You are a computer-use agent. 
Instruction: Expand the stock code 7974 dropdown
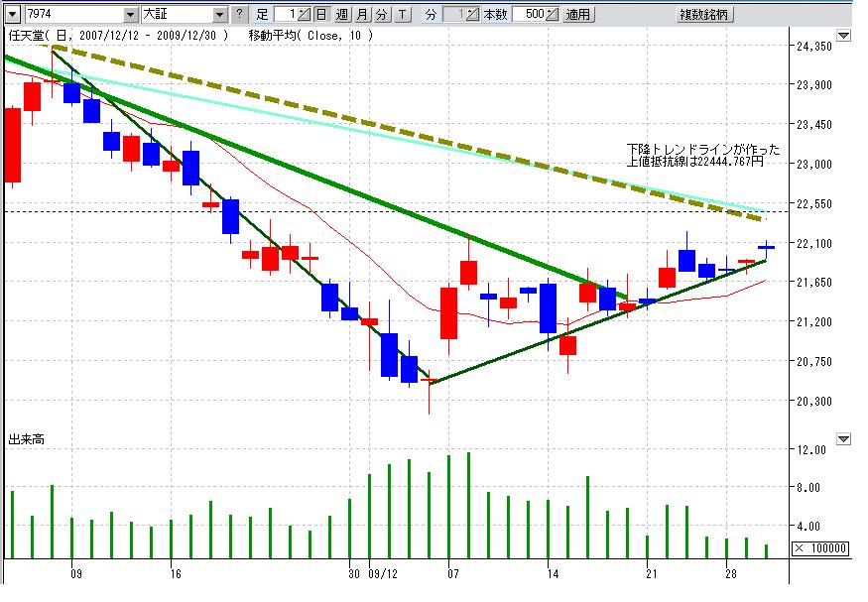point(131,15)
